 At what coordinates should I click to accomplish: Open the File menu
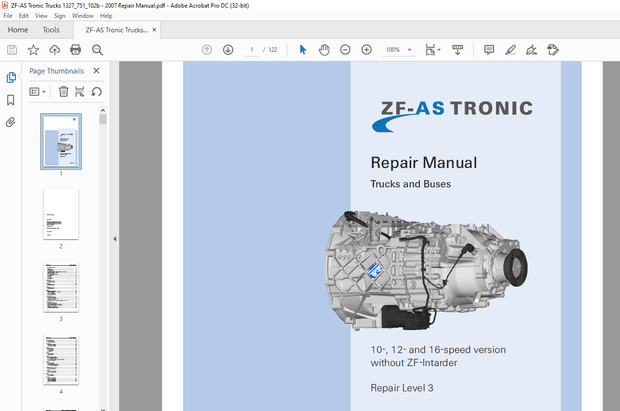(8, 16)
